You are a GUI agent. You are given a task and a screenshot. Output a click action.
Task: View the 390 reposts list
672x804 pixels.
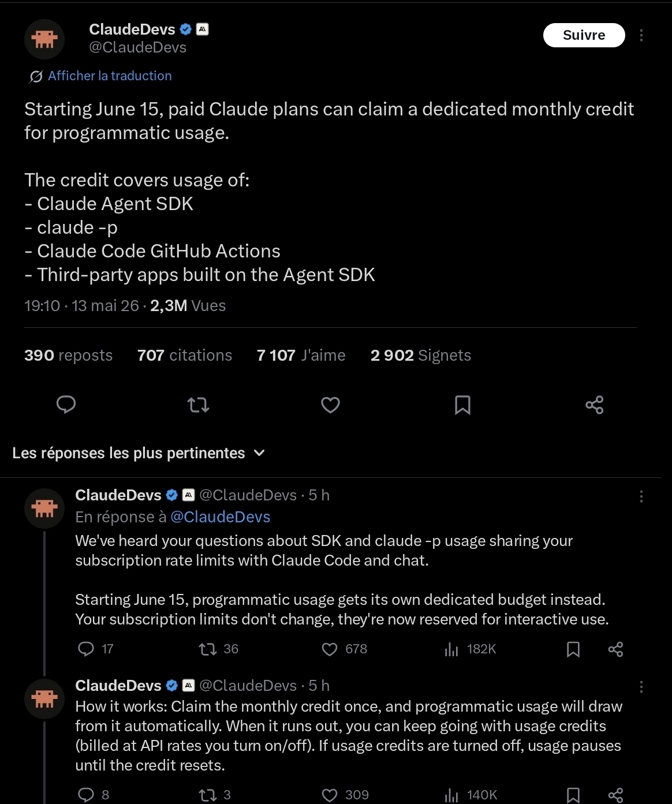69,356
